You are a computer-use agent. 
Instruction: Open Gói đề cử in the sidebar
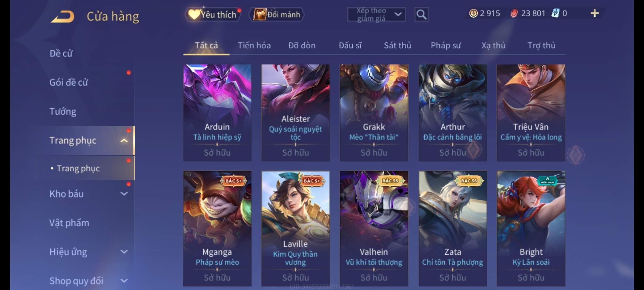(x=69, y=82)
